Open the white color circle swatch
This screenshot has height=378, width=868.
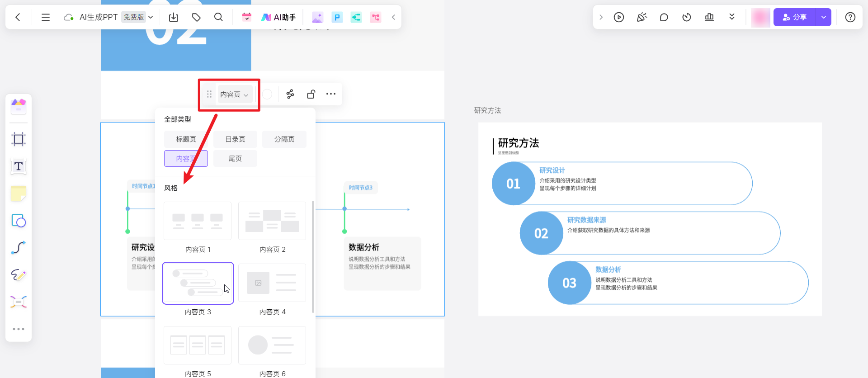point(267,94)
